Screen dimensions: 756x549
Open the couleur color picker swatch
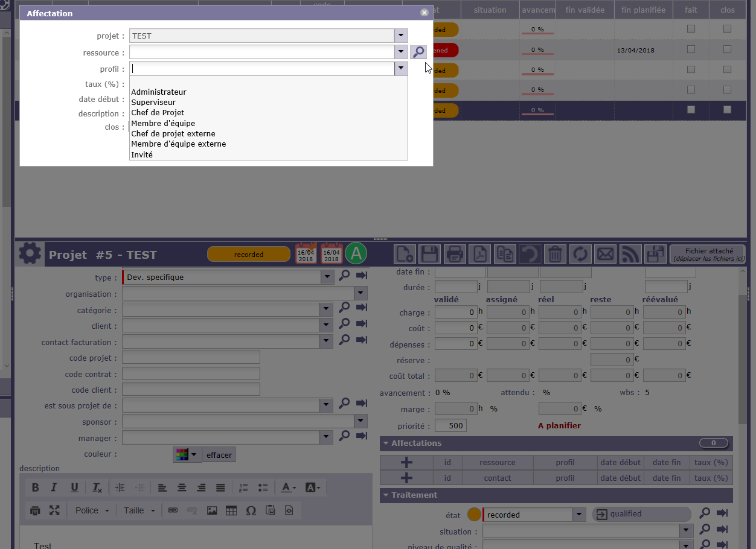pos(187,455)
